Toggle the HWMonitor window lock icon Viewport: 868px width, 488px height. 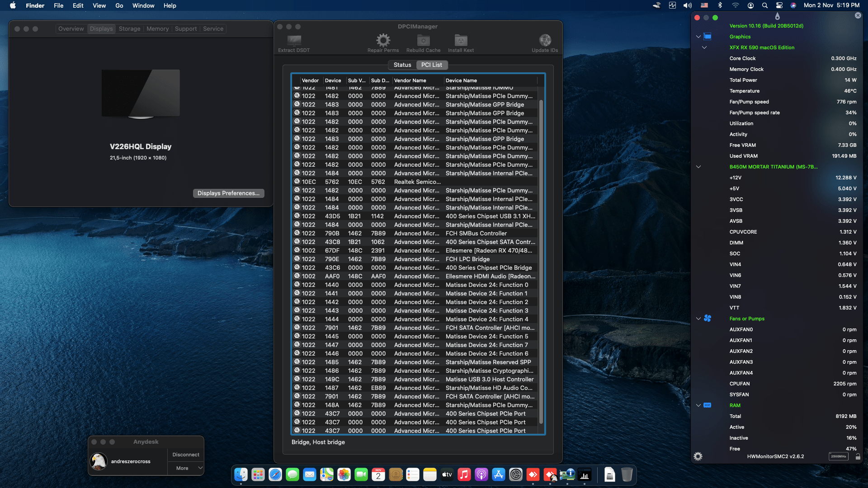coord(858,456)
